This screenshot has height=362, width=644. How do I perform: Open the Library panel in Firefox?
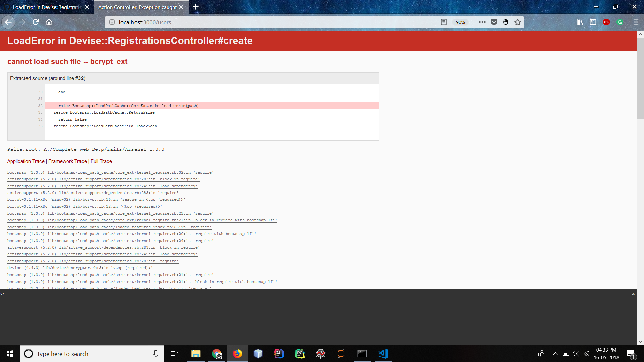pos(579,22)
